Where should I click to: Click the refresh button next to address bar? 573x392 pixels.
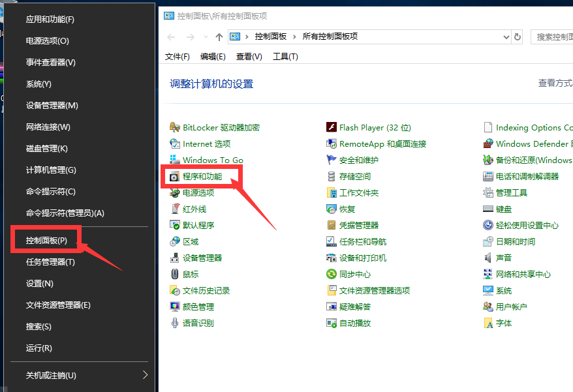517,37
